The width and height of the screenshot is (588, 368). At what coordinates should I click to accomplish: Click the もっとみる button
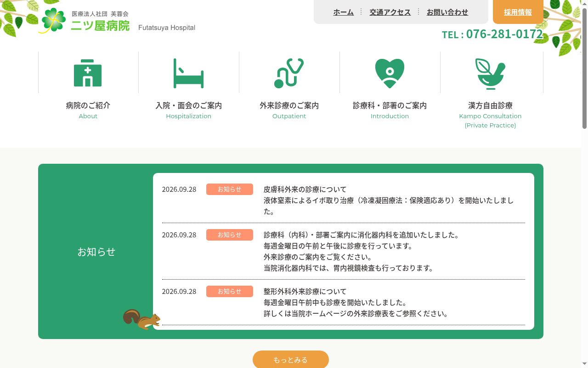pos(291,359)
